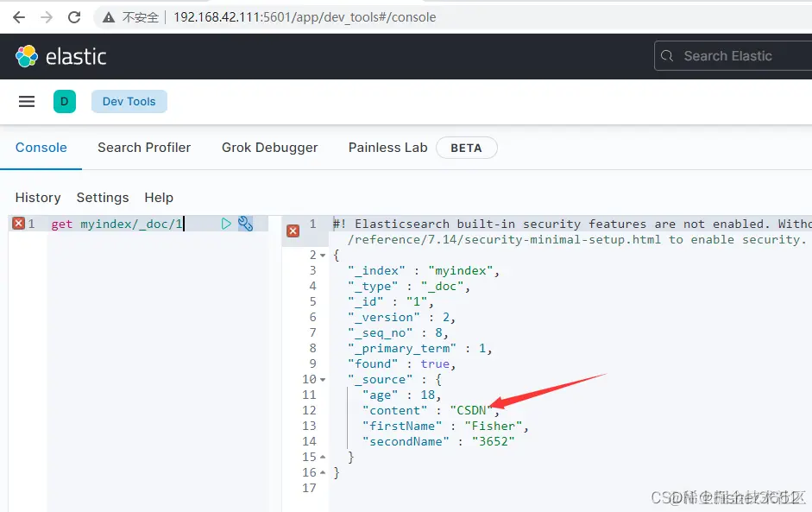This screenshot has height=512, width=812.
Task: Click the "myindex" value in response
Action: click(x=461, y=270)
